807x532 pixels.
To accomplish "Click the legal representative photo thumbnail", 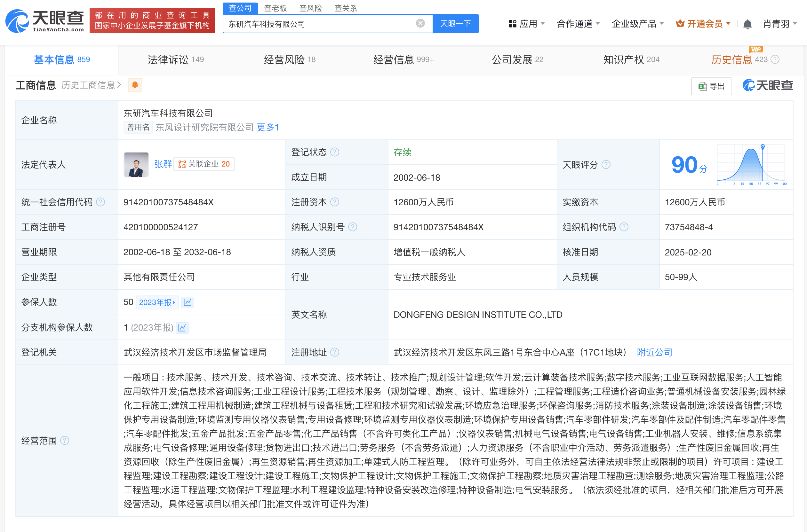I will (136, 165).
